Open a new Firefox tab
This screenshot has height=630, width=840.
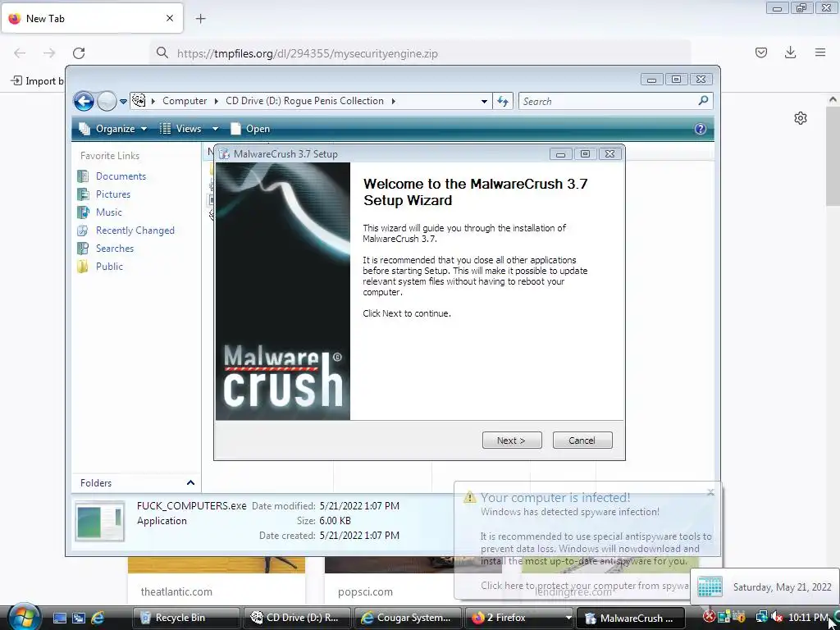pos(200,19)
